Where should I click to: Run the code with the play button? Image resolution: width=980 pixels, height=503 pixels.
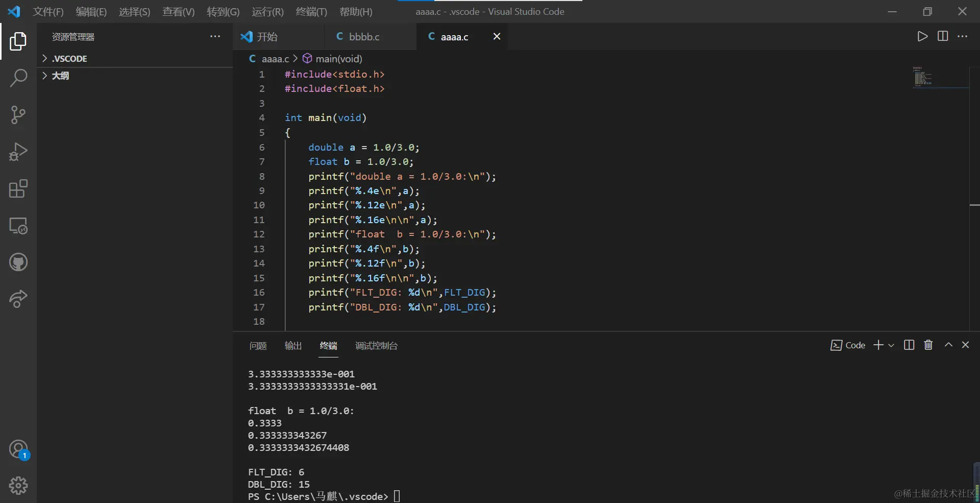(x=922, y=36)
